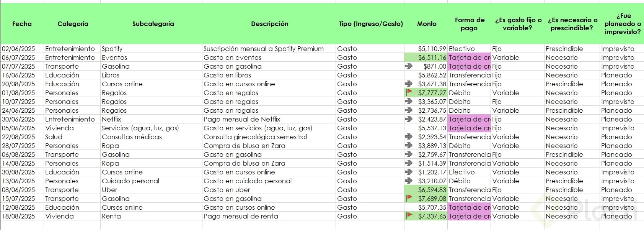Click the gray arrow icon beside $871.00
The image size is (644, 230).
click(x=409, y=66)
